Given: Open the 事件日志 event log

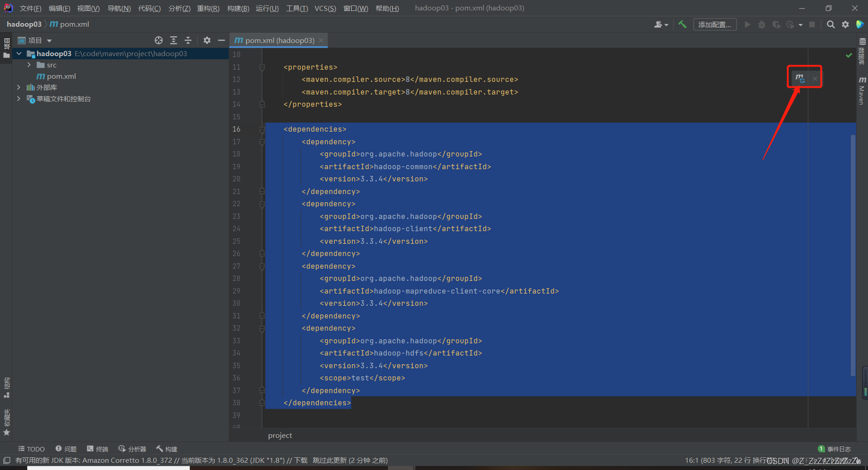Looking at the screenshot, I should click(x=835, y=449).
